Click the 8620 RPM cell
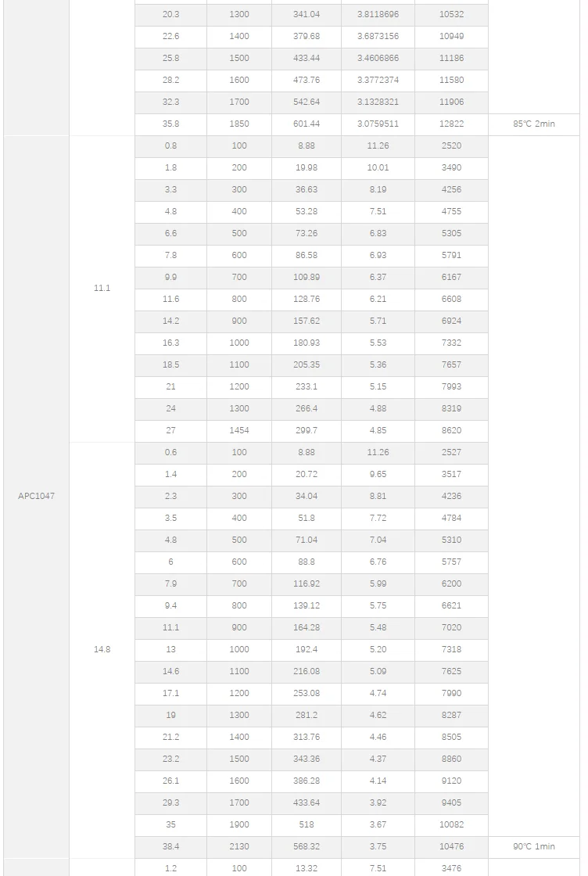588x876 pixels. 451,431
